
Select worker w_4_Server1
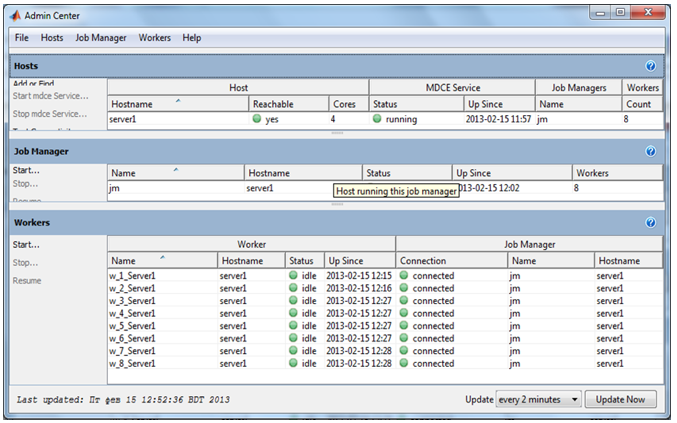click(x=385, y=313)
